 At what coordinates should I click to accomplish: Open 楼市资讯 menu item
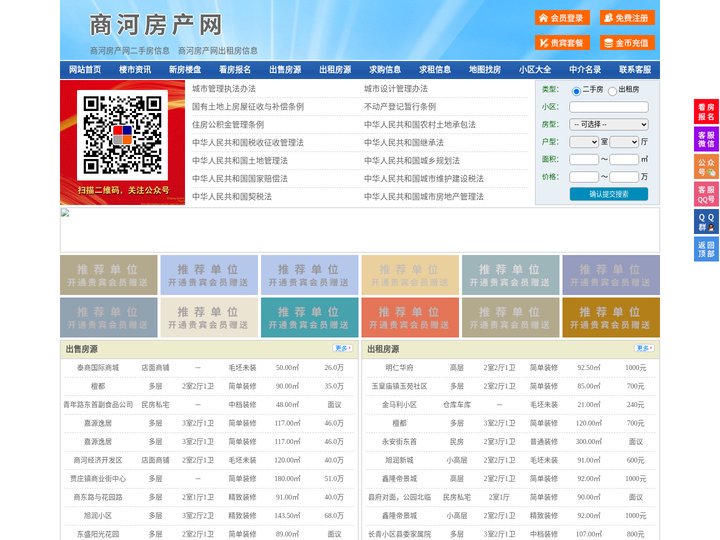(135, 69)
